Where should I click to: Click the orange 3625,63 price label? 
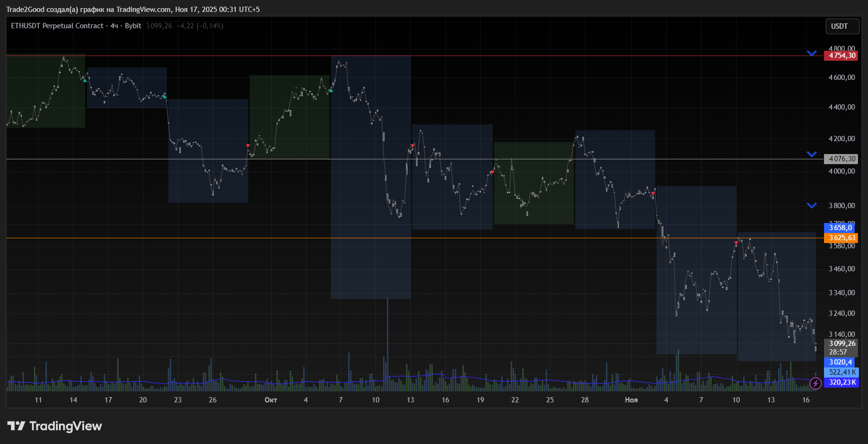[841, 238]
